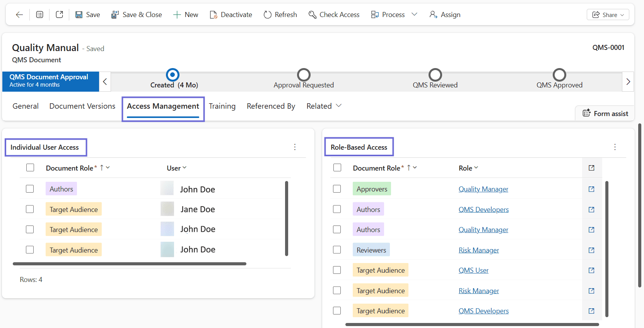Click the Approvers role tag
Viewport: 644px width, 328px height.
[x=372, y=189]
